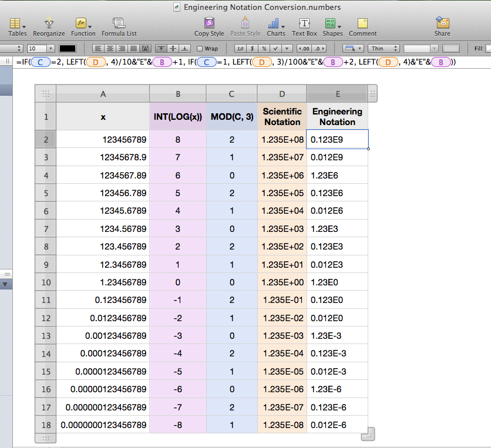The image size is (491, 448).
Task: Toggle the checkbox cell format button
Action: 277,49
